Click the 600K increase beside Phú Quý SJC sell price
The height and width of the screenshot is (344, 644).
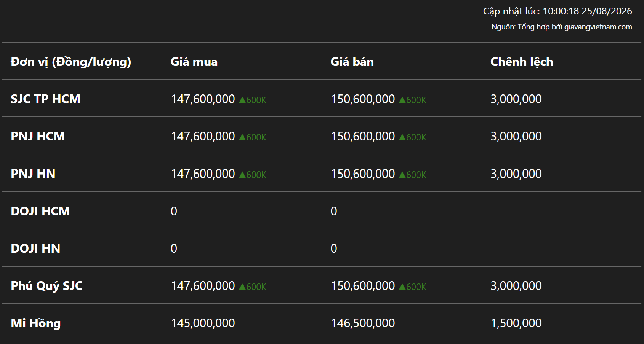(x=413, y=287)
